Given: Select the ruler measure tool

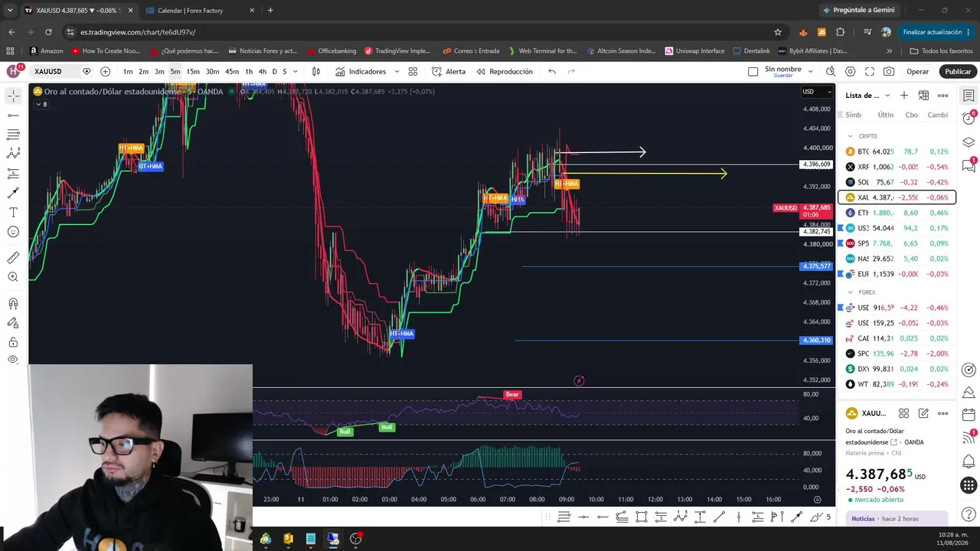Looking at the screenshot, I should coord(13,258).
